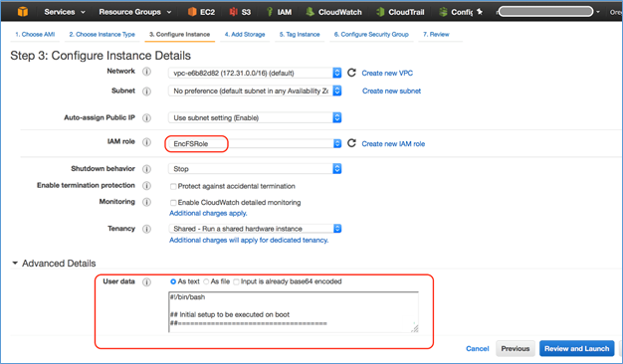Go to 6. Configure Security Group step
The image size is (623, 364).
pos(371,35)
